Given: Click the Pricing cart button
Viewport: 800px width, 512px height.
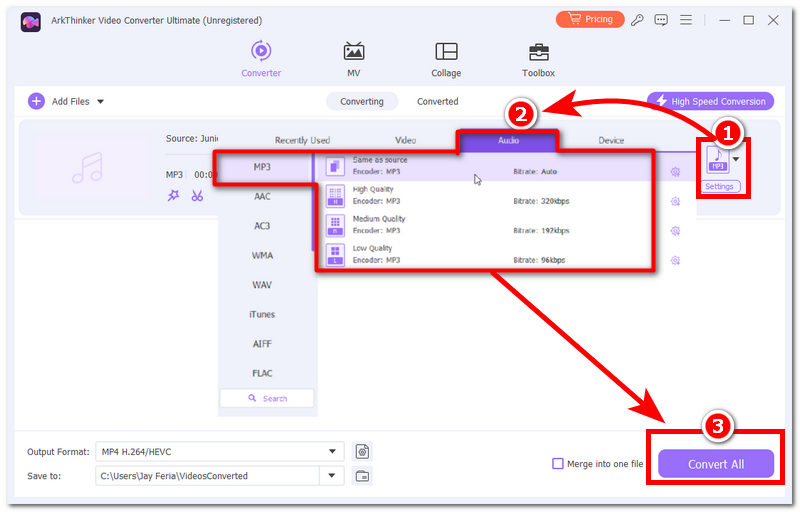Looking at the screenshot, I should point(590,19).
